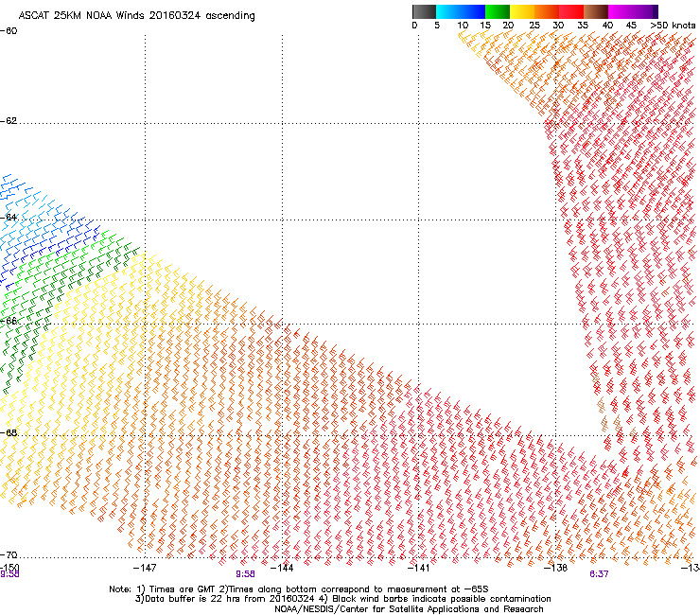Click the '>50 knots' legend label
700x615 pixels.
pyautogui.click(x=673, y=25)
